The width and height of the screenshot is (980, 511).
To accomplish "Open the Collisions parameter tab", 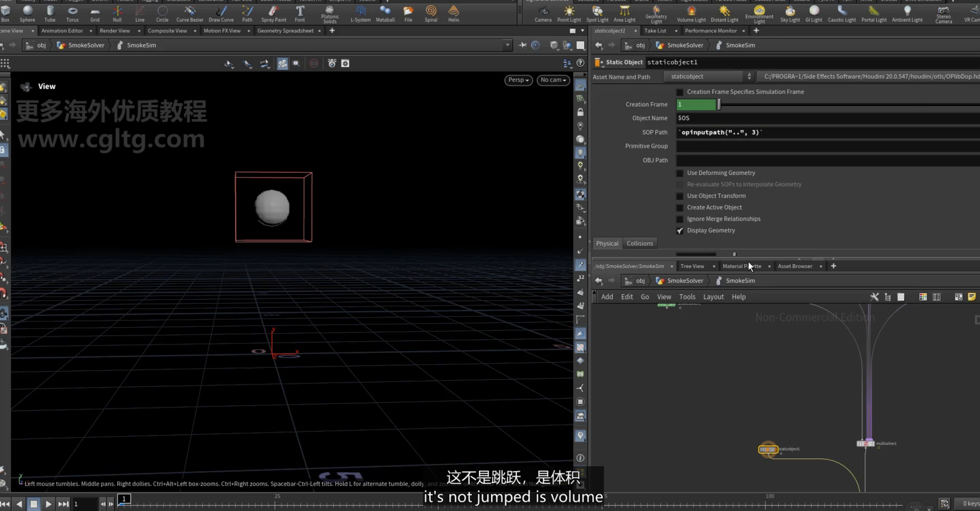I will coord(639,243).
